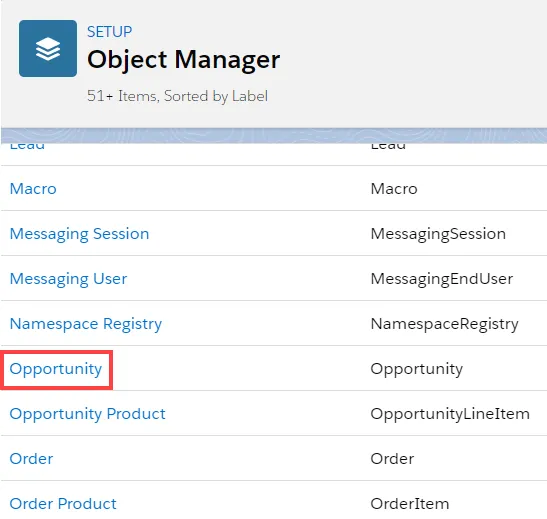Click the SETUP breadcrumb text
The image size is (547, 519).
(x=110, y=32)
